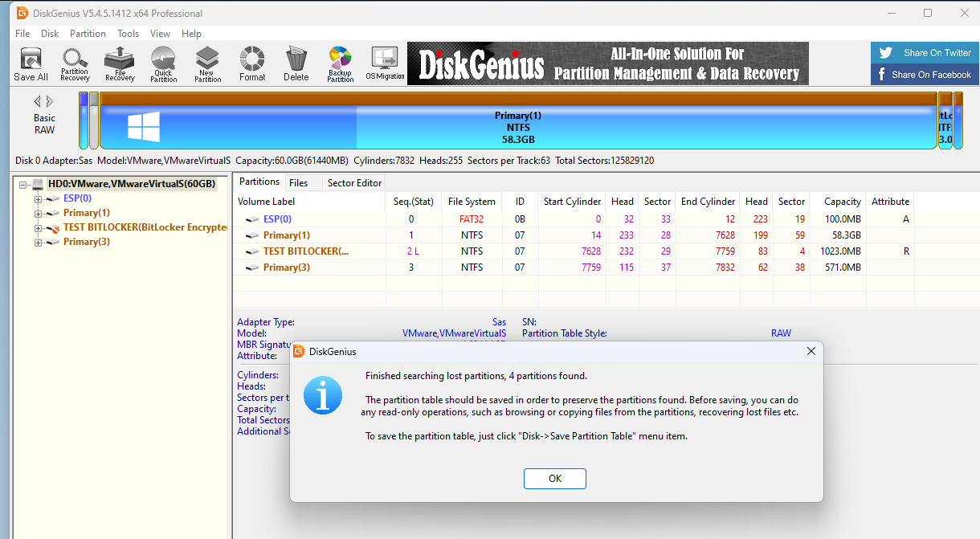Open the File menu
The width and height of the screenshot is (980, 539).
click(22, 34)
